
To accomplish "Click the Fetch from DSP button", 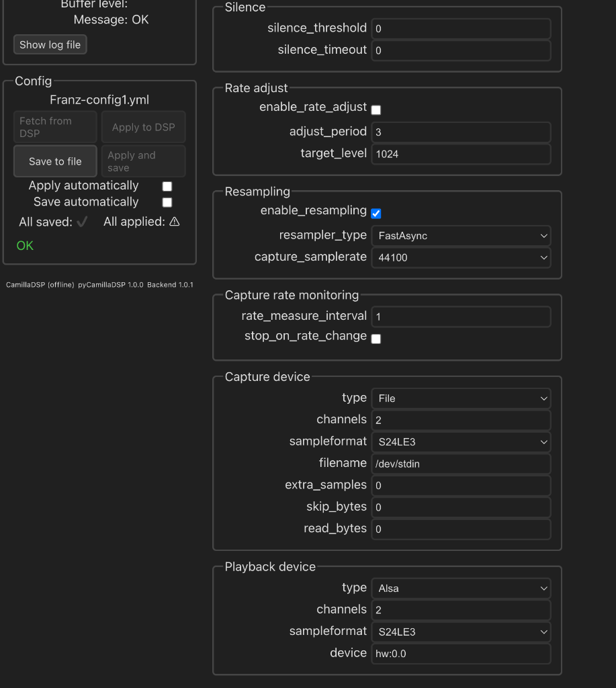I will pyautogui.click(x=55, y=127).
